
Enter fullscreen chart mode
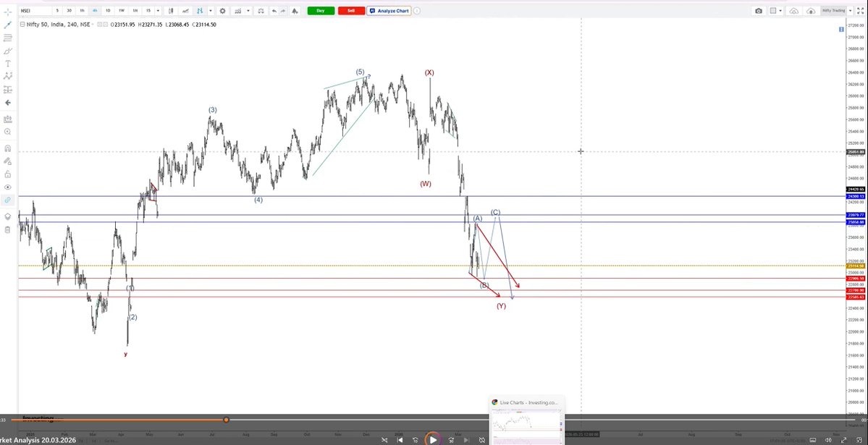coord(860,11)
